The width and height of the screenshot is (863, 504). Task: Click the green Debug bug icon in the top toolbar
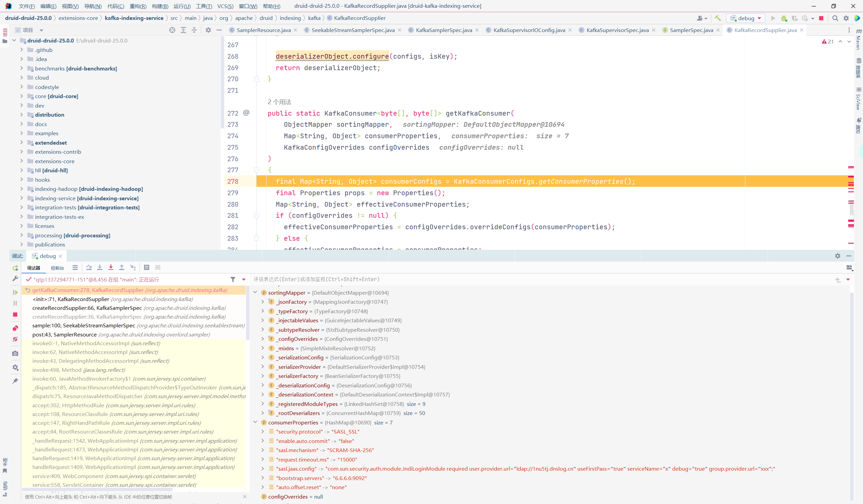point(784,18)
